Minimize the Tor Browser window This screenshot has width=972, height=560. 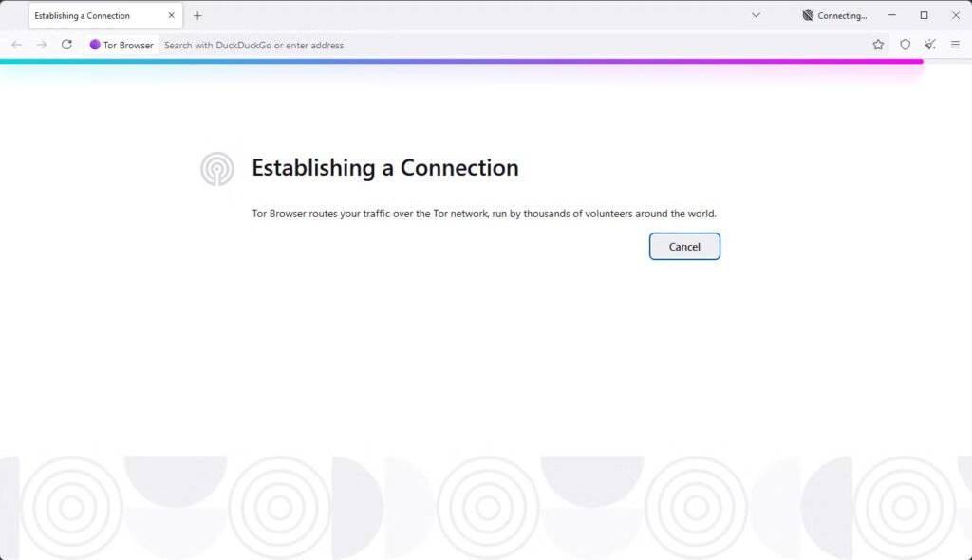click(892, 15)
